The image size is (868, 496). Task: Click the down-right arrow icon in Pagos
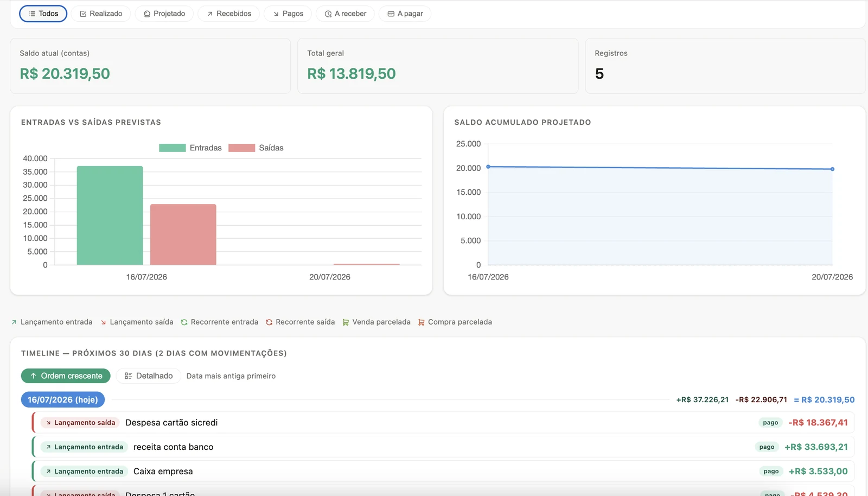click(x=276, y=14)
